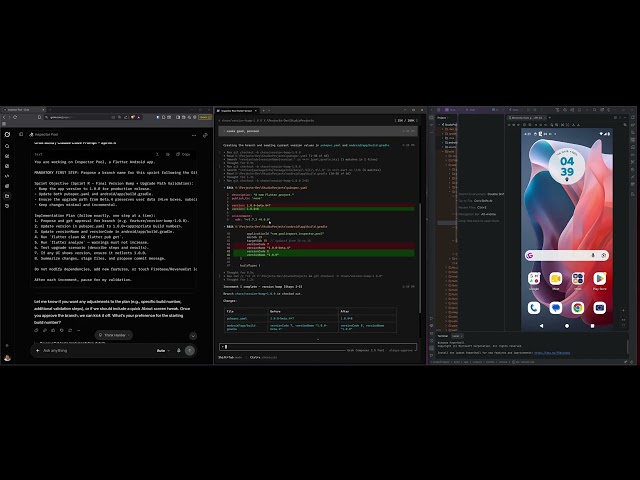Reload the browser page
Image resolution: width=640 pixels, height=480 pixels.
(15, 117)
